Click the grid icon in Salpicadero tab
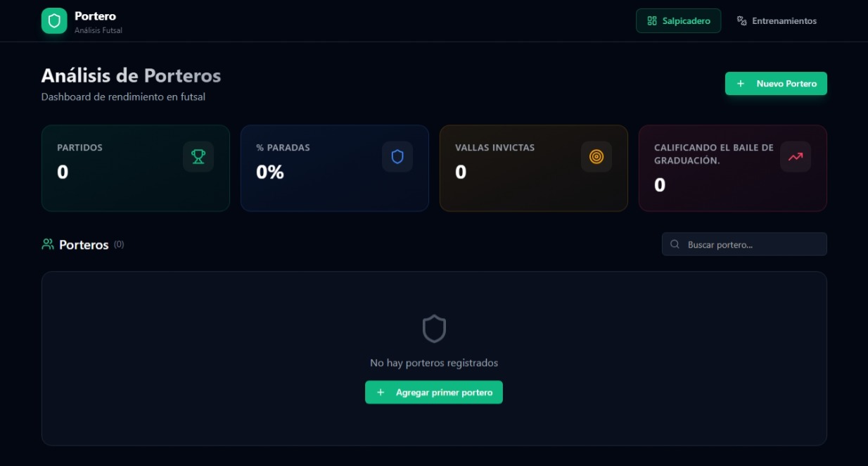 [x=652, y=21]
